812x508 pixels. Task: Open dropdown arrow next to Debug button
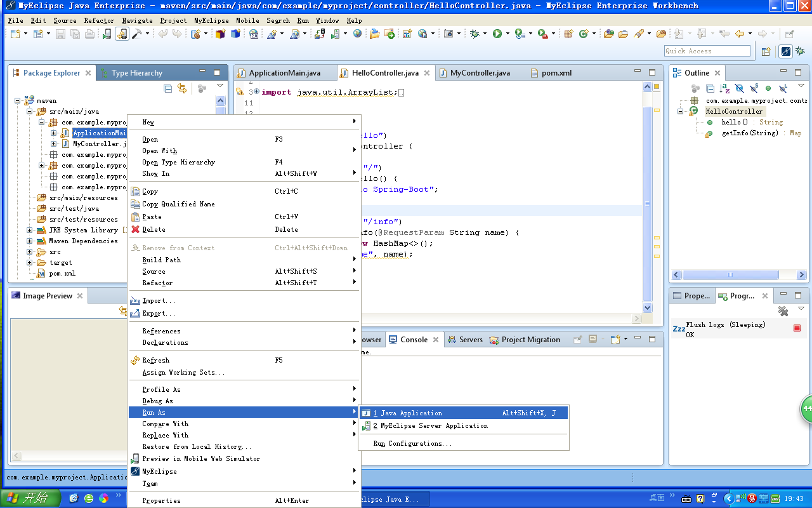(485, 34)
